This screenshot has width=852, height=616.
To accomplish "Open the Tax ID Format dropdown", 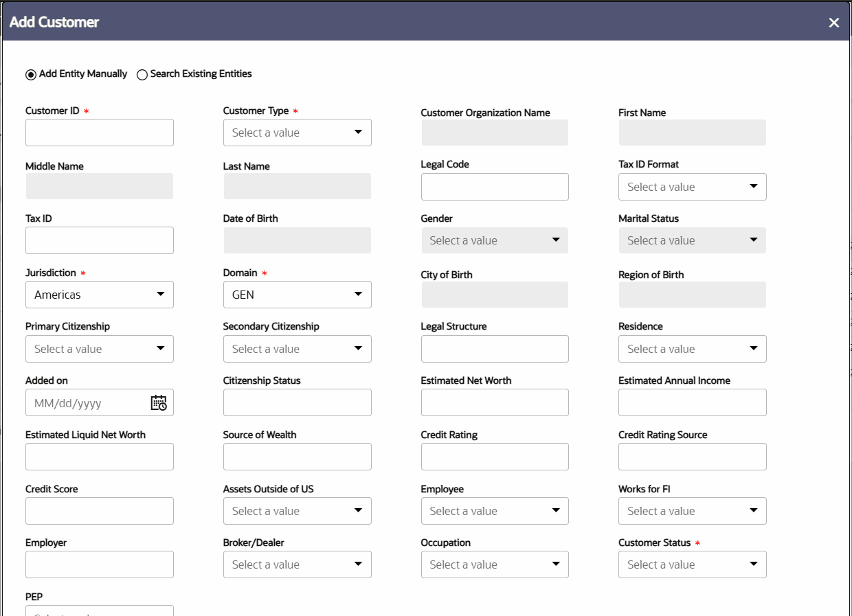I will [x=693, y=187].
